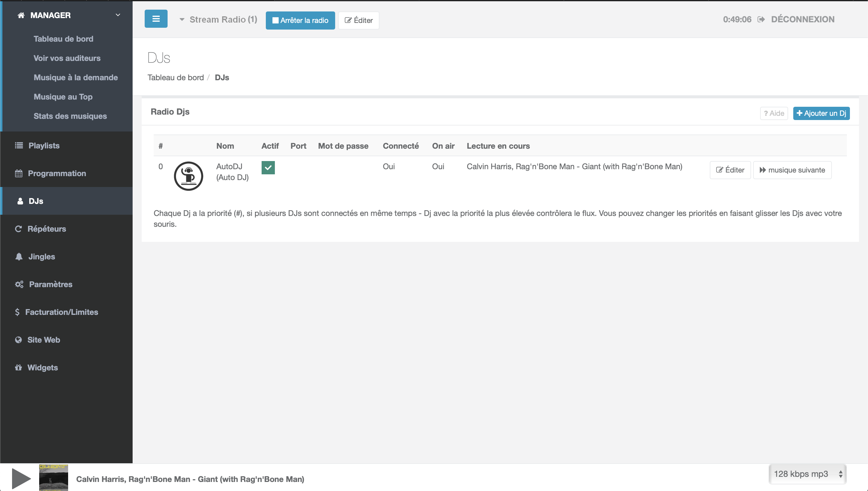Open the Stream Radio (1) dropdown
The image size is (868, 491).
pyautogui.click(x=218, y=20)
